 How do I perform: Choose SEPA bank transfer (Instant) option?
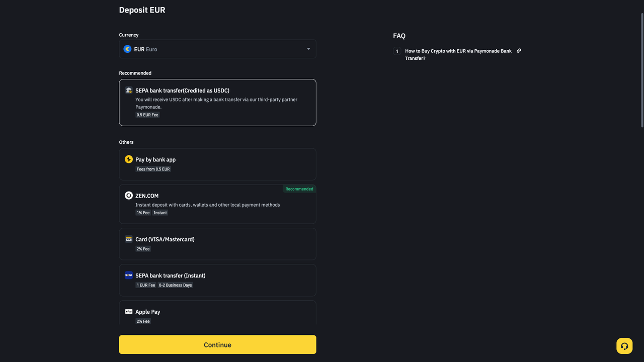pyautogui.click(x=217, y=280)
